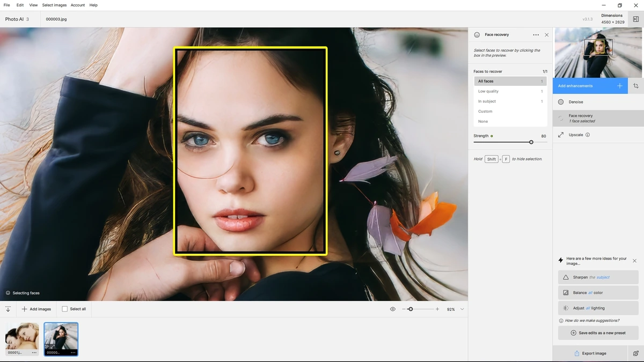Open the Upscale info icon
Viewport: 644px width, 362px height.
coord(588,135)
